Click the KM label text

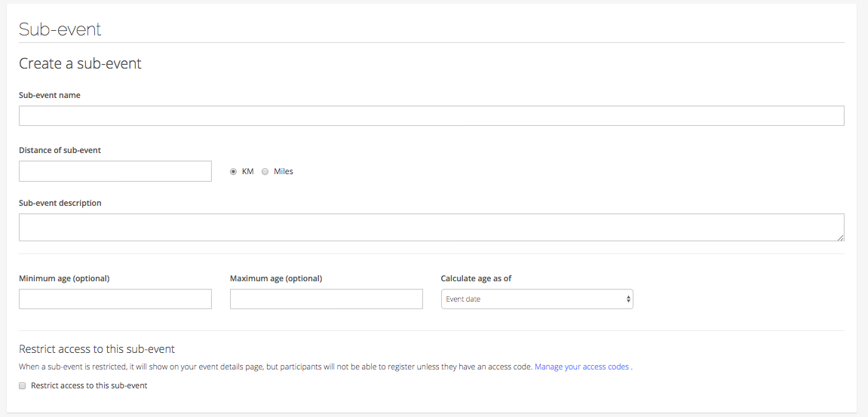(x=248, y=172)
